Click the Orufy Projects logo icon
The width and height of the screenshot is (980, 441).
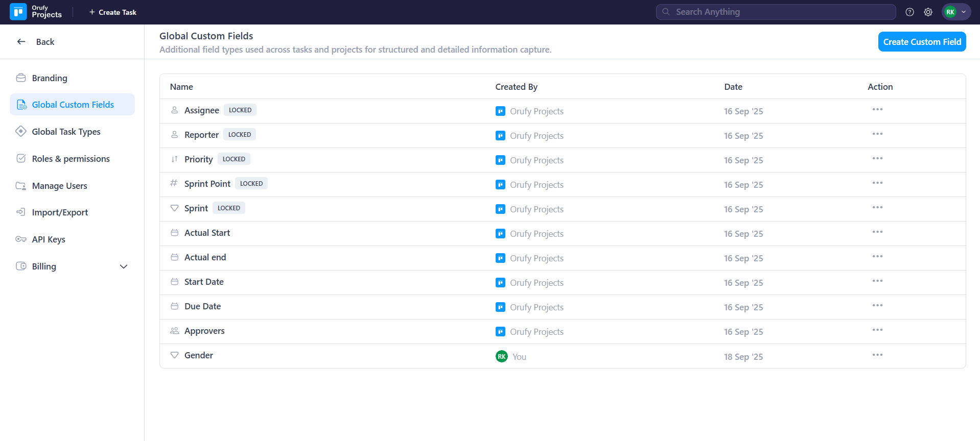click(18, 12)
